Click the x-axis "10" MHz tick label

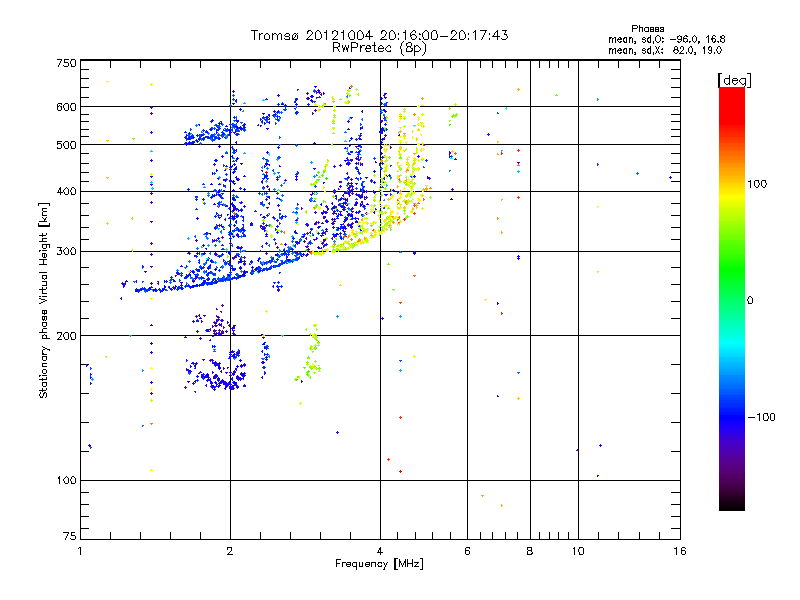click(x=578, y=551)
